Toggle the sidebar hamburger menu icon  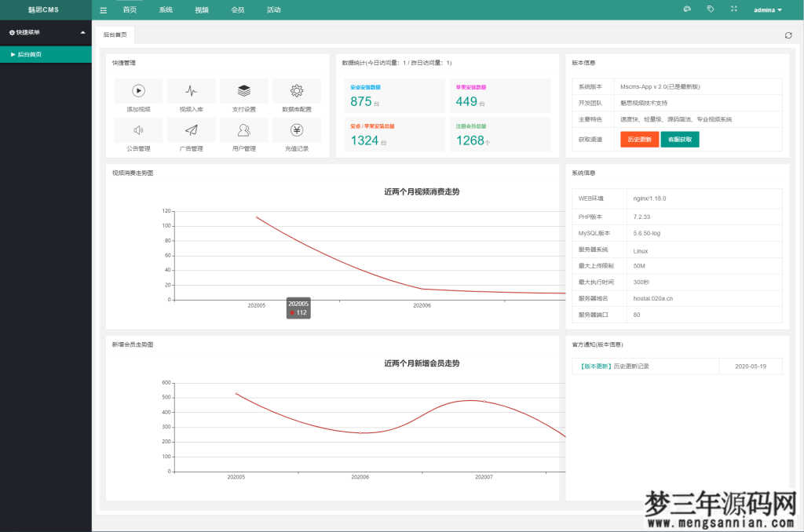tap(102, 9)
